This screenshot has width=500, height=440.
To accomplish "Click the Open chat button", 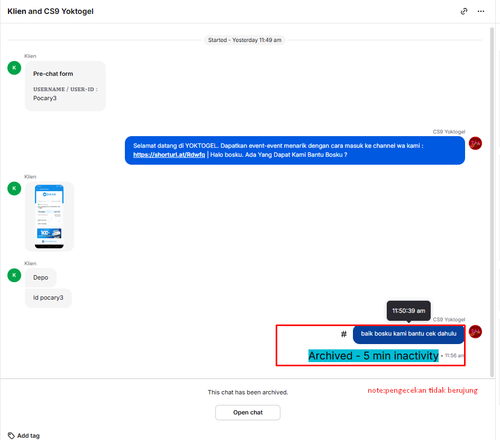I will 248,412.
